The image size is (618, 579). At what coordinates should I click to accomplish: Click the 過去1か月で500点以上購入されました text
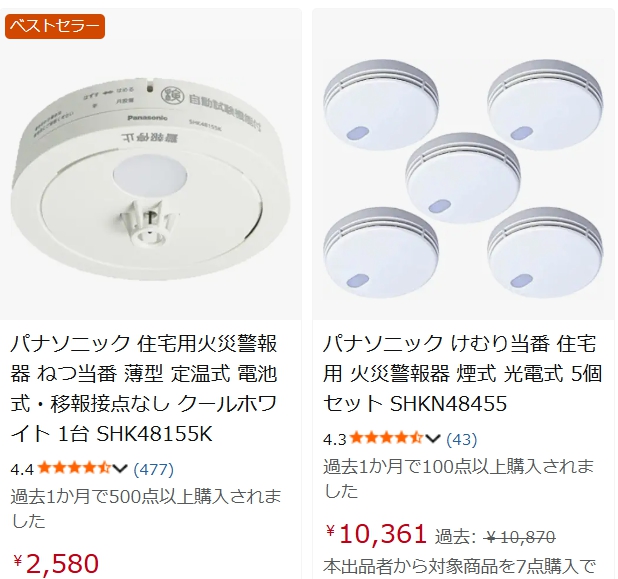pos(145,508)
